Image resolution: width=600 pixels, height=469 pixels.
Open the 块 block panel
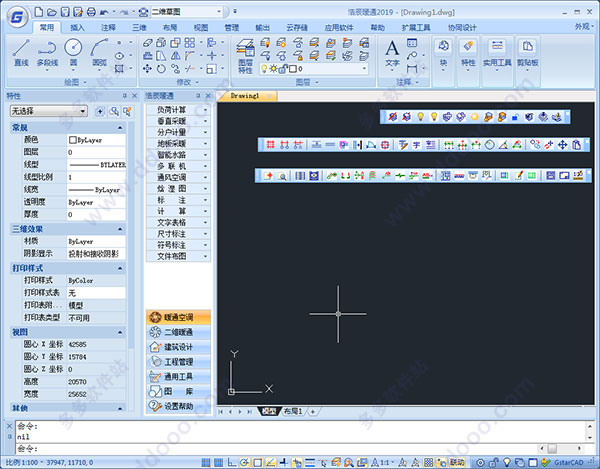coord(443,54)
